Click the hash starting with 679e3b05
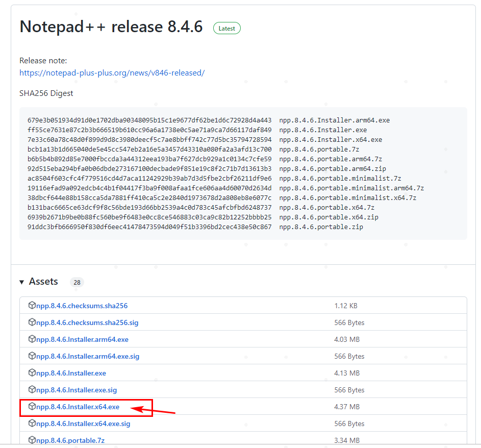481x448 pixels. coord(149,120)
